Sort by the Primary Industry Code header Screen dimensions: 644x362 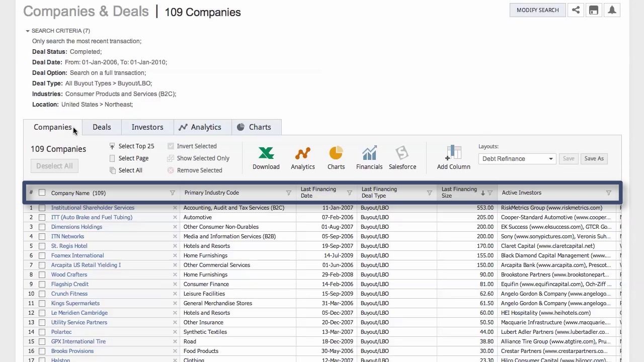coord(212,193)
